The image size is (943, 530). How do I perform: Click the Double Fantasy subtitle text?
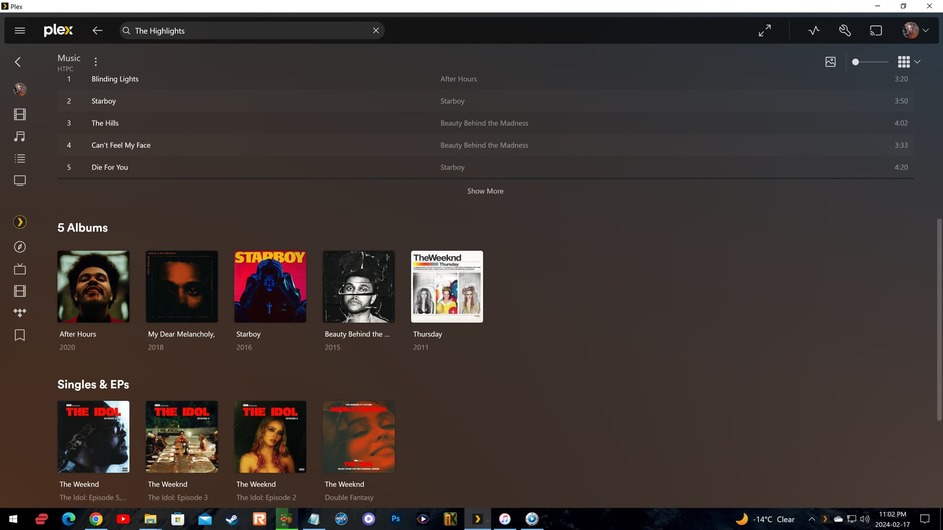point(349,498)
